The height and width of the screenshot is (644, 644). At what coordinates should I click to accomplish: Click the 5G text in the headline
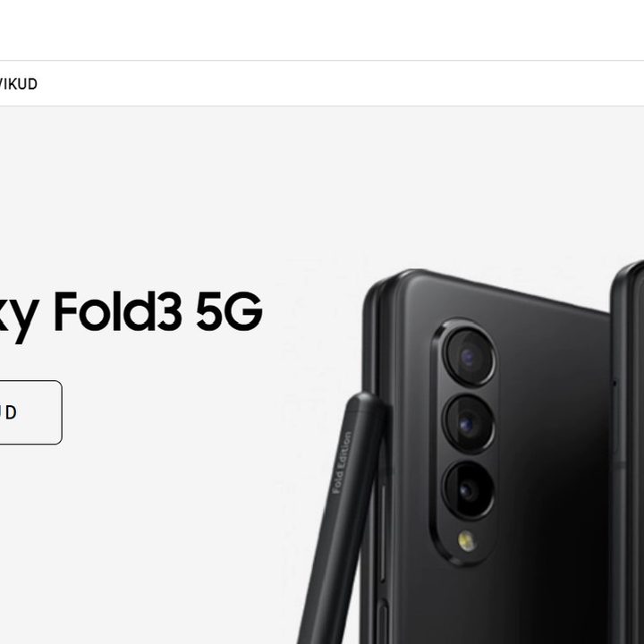point(229,311)
